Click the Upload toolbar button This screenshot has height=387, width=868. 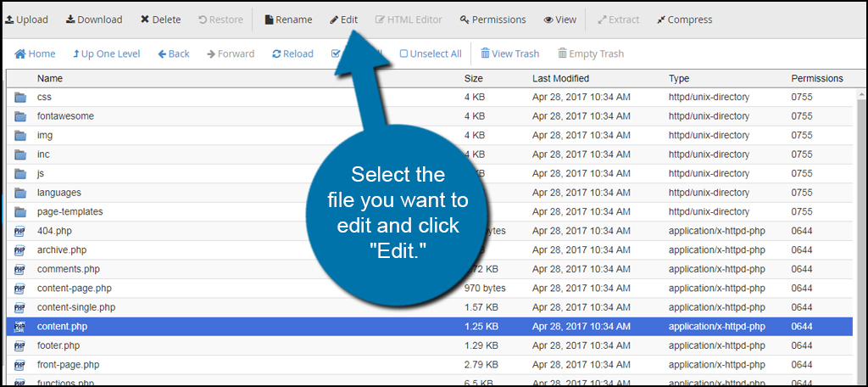tap(26, 20)
